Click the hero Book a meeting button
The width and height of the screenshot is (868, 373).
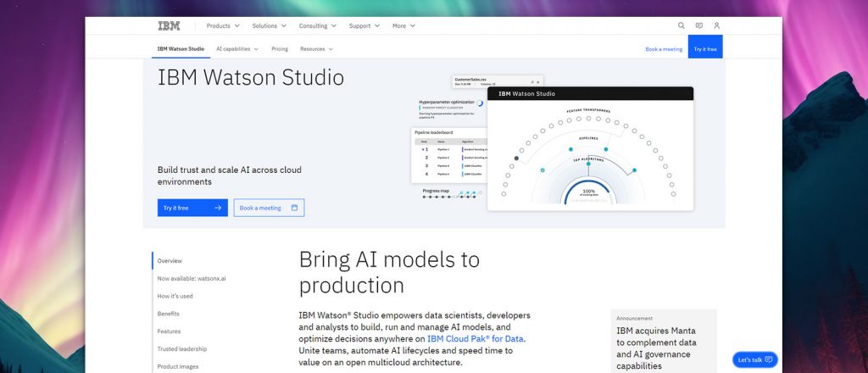coord(269,208)
